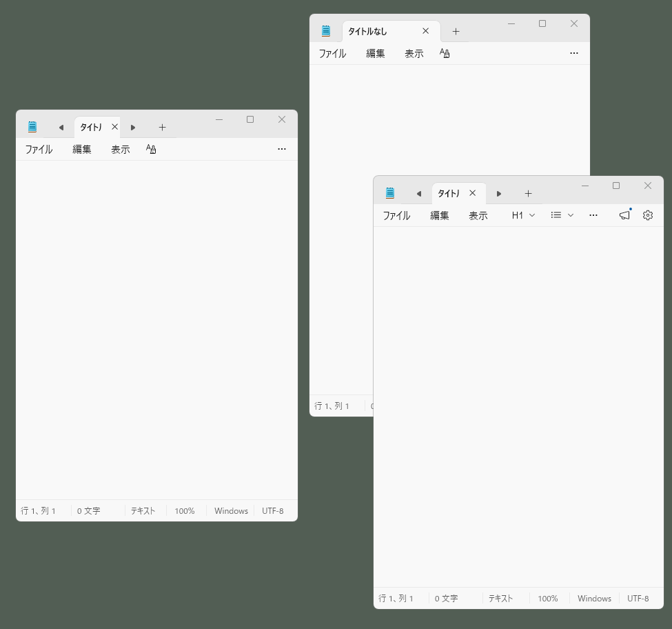Click the megaphone announcement icon
This screenshot has width=672, height=629.
624,215
